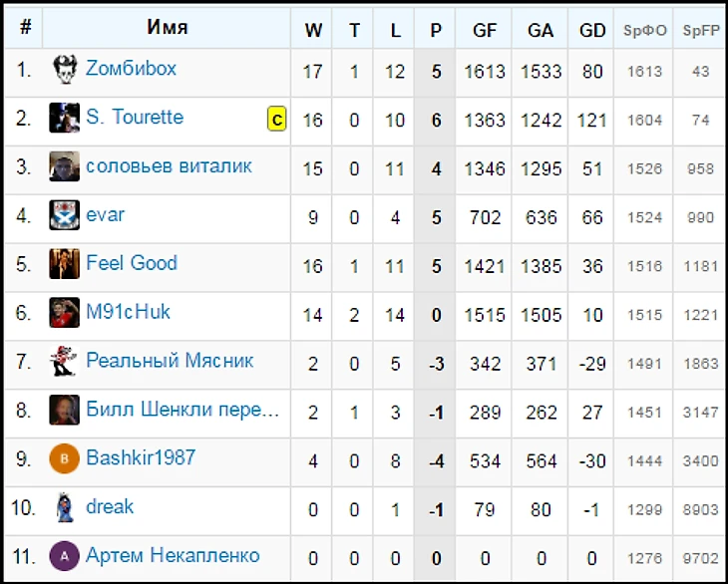Click dreak pixel character avatar
This screenshot has width=728, height=584.
(64, 507)
